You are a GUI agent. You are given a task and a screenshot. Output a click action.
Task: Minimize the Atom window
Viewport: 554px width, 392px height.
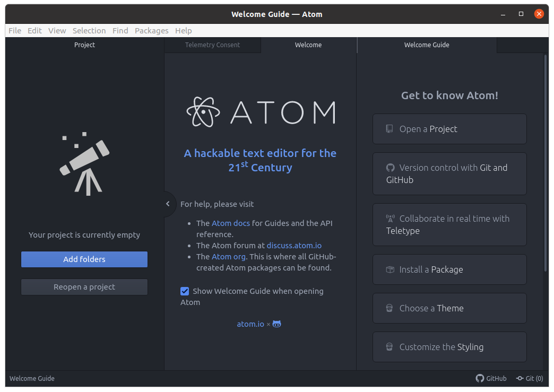(503, 14)
